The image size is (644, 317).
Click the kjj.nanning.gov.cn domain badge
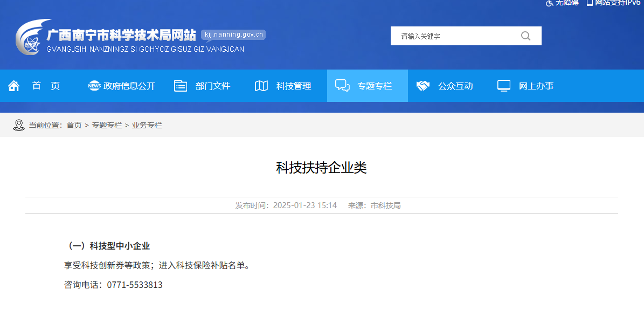(233, 35)
